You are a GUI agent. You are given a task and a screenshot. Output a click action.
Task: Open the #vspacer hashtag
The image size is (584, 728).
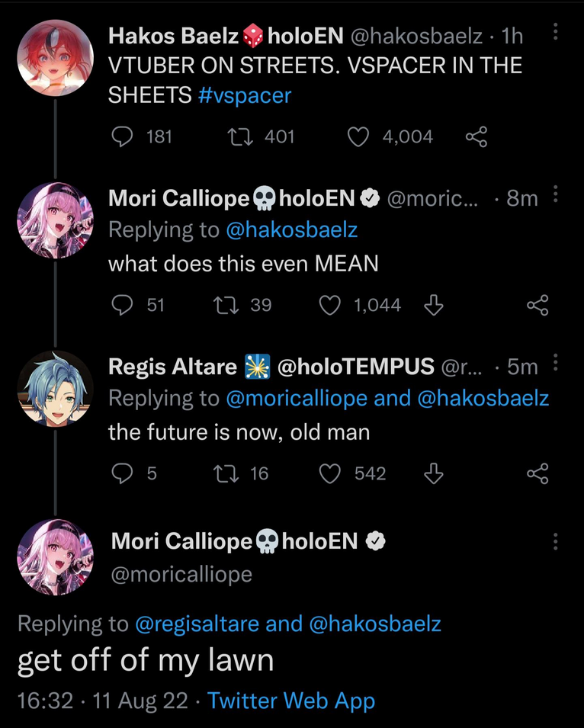coord(244,96)
